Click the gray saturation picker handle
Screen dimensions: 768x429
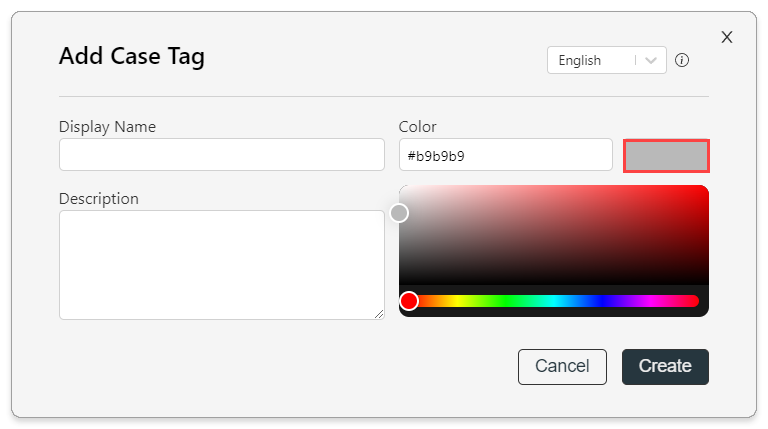coord(399,213)
